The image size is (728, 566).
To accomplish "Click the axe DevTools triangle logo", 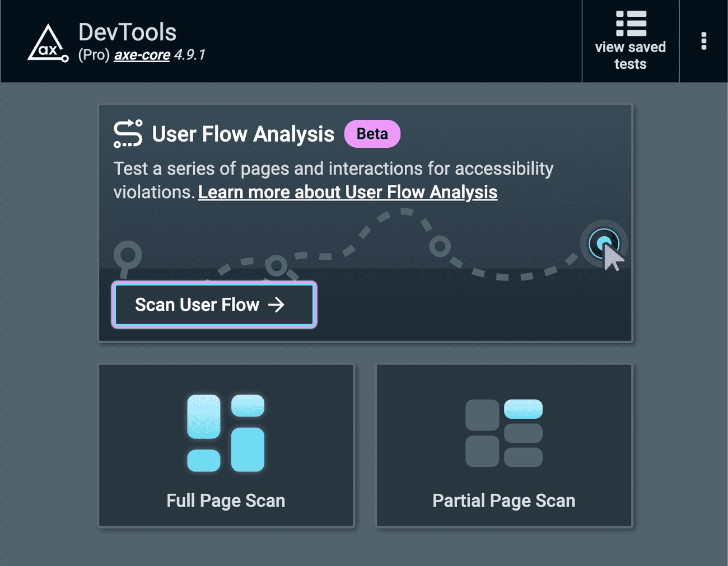I will coord(47,41).
